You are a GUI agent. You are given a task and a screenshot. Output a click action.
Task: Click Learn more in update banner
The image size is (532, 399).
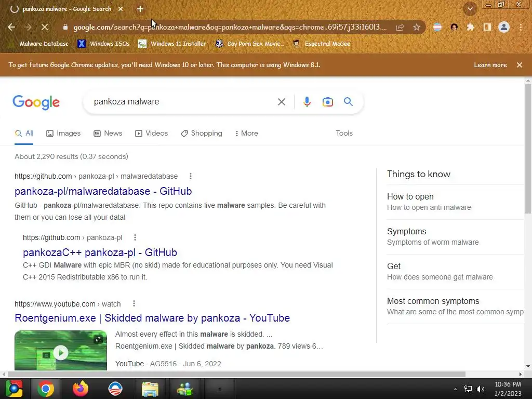pos(490,65)
